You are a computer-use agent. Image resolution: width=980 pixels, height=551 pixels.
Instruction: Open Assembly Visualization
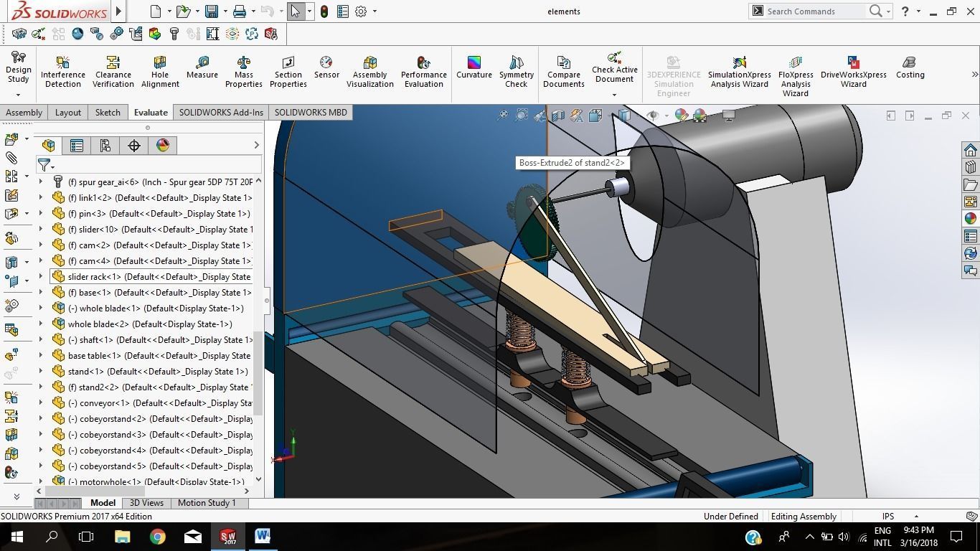coord(370,72)
